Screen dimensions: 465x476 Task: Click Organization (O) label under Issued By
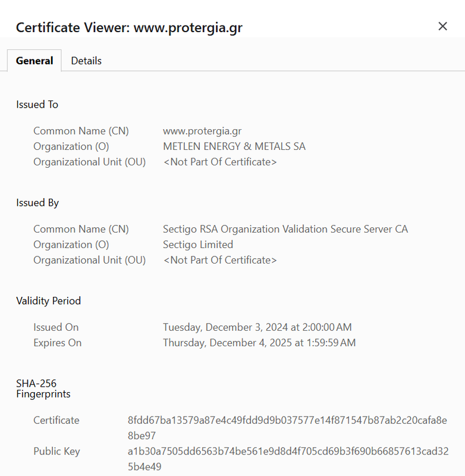click(x=71, y=245)
